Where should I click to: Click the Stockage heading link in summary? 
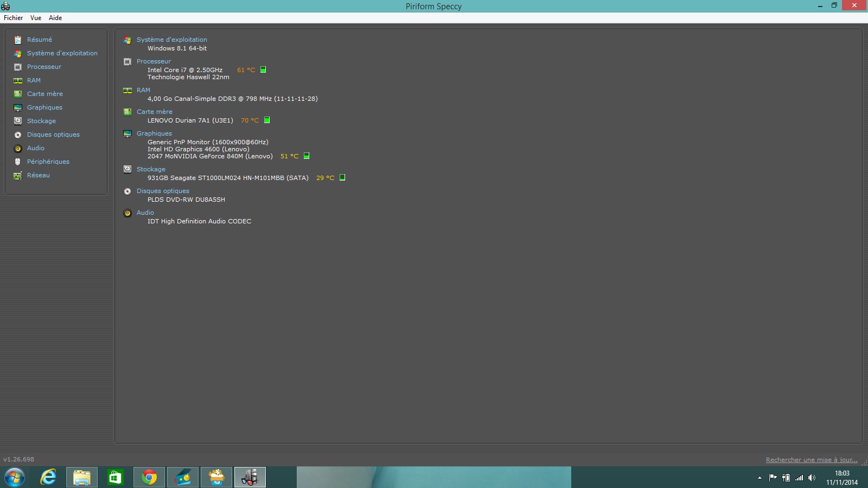[x=151, y=169]
